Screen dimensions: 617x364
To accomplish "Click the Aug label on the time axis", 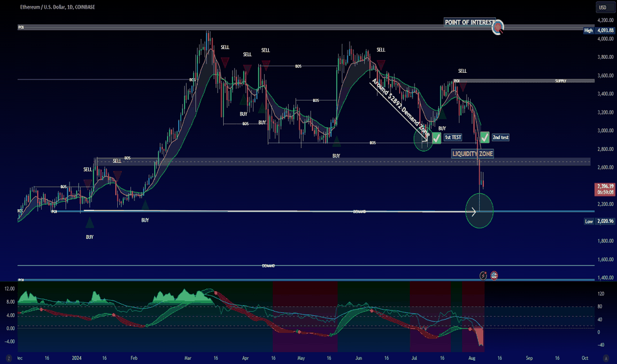I will (472, 358).
